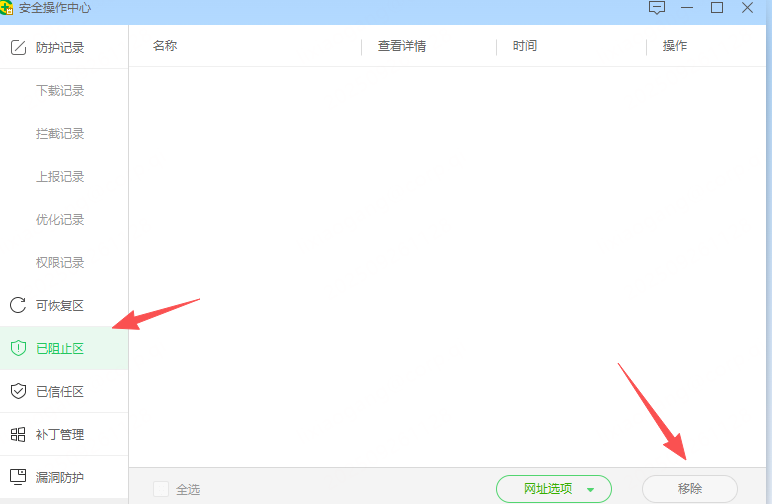
Task: Click the 可恢复区 circular arrow icon
Action: point(18,305)
